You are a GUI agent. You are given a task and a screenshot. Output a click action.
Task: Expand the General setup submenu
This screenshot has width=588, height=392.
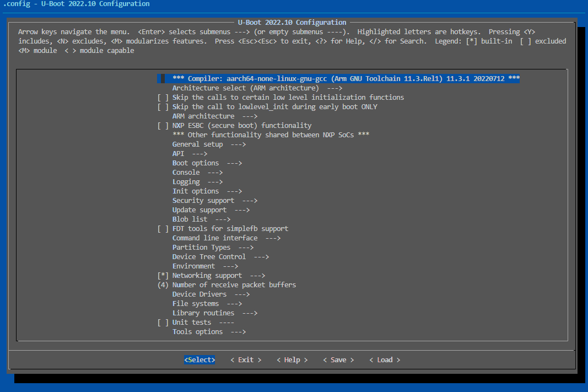tap(209, 144)
